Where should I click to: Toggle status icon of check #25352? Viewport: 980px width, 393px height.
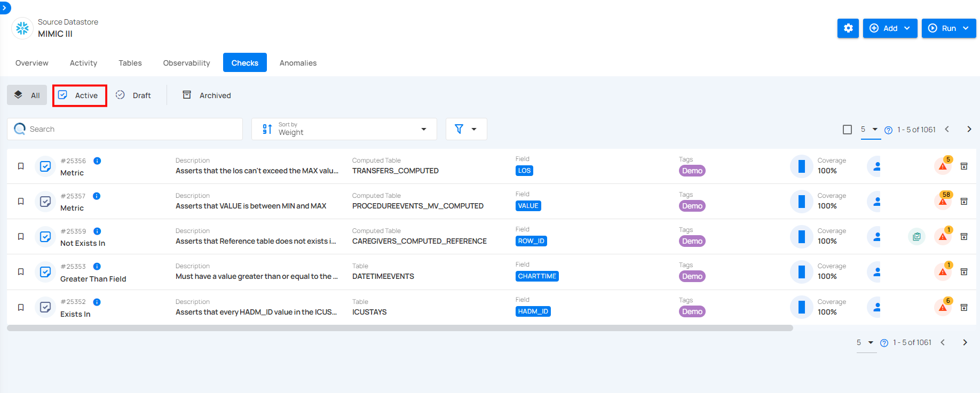(46, 308)
